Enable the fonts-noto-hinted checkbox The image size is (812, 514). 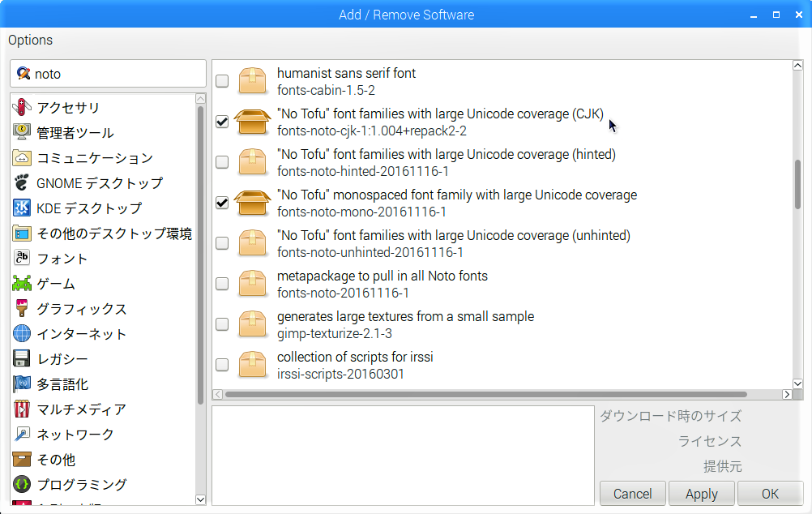tap(222, 161)
